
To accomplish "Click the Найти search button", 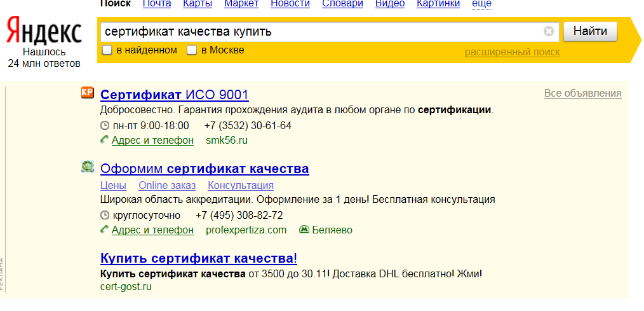I will click(x=590, y=31).
